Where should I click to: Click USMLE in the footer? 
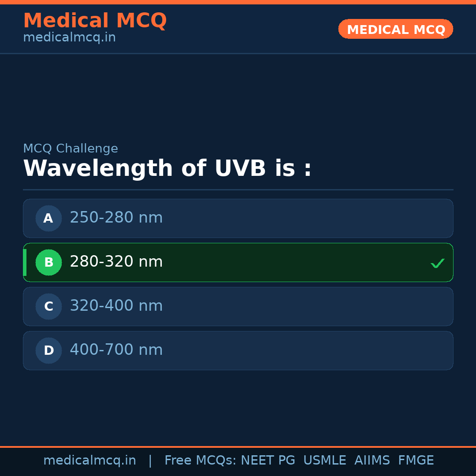coord(324,461)
